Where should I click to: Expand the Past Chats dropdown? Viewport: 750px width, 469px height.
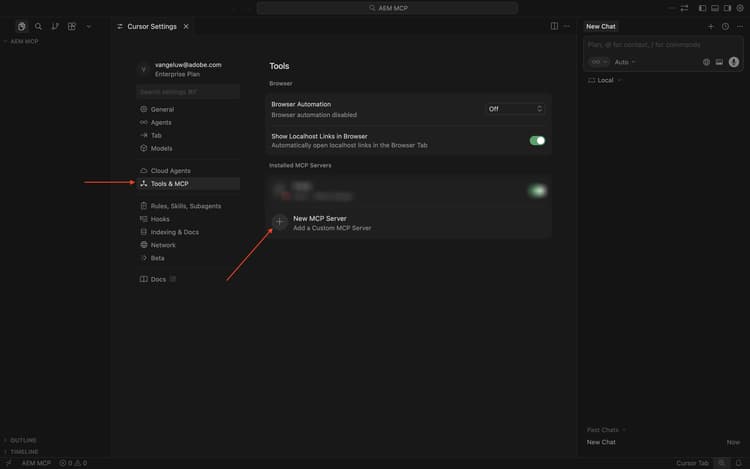606,430
